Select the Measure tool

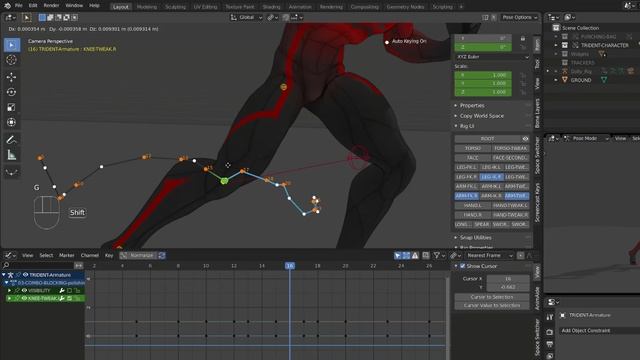point(11,155)
